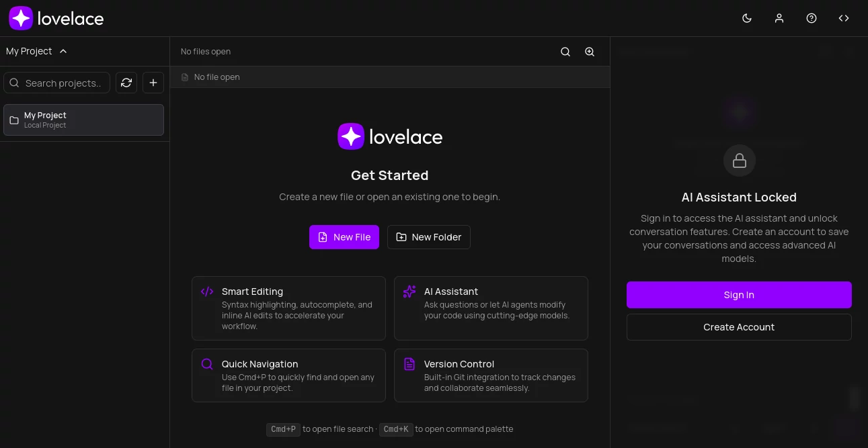
Task: Refresh the project list
Action: [126, 83]
